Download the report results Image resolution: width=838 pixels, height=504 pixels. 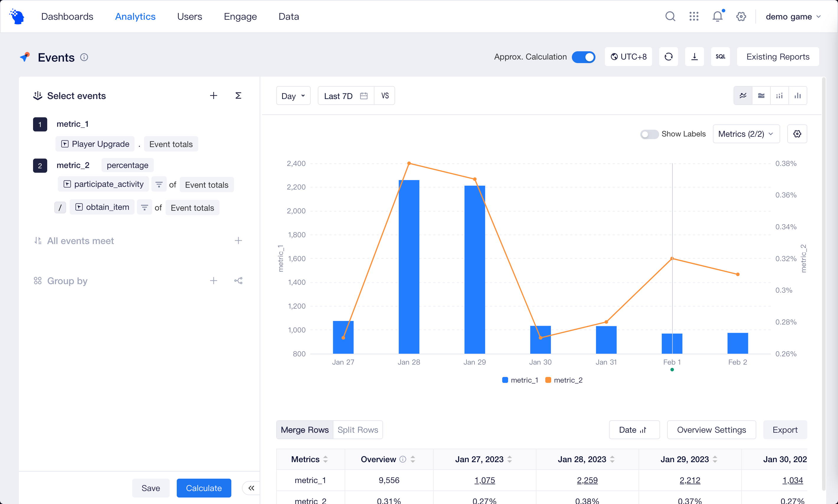(694, 57)
